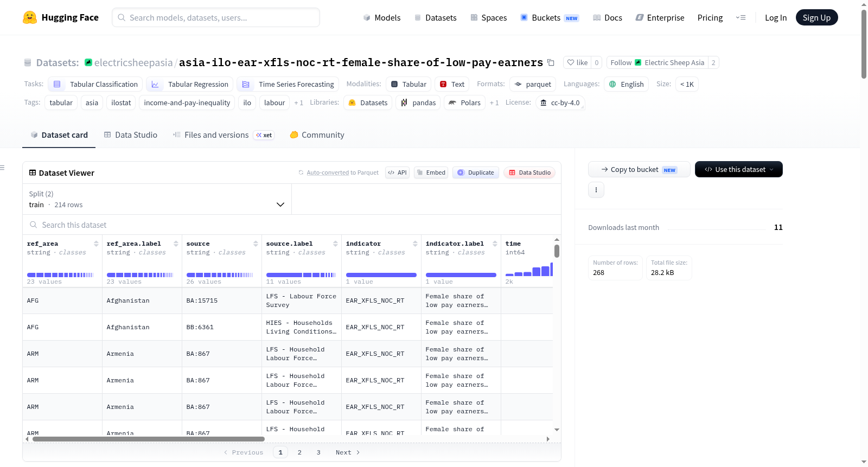Go to page 3 of results
Image resolution: width=868 pixels, height=467 pixels.
pos(318,452)
